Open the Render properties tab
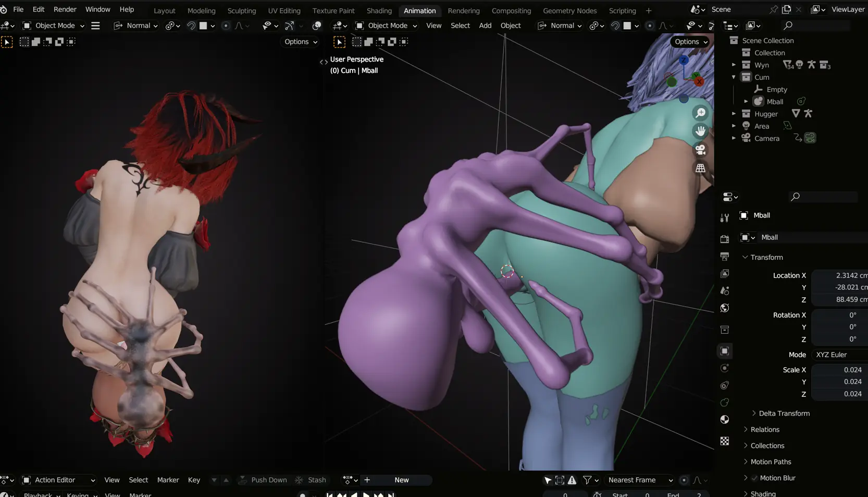868x497 pixels. point(725,239)
